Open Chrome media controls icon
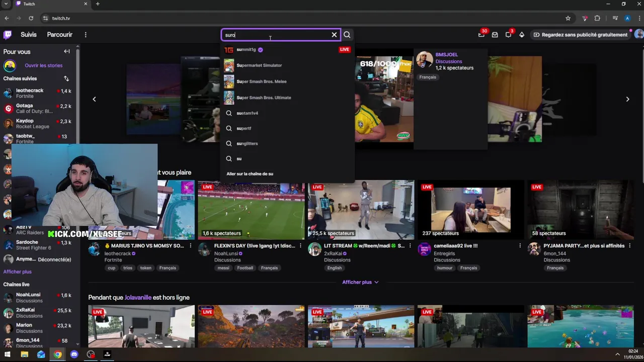The width and height of the screenshot is (644, 362). [615, 18]
